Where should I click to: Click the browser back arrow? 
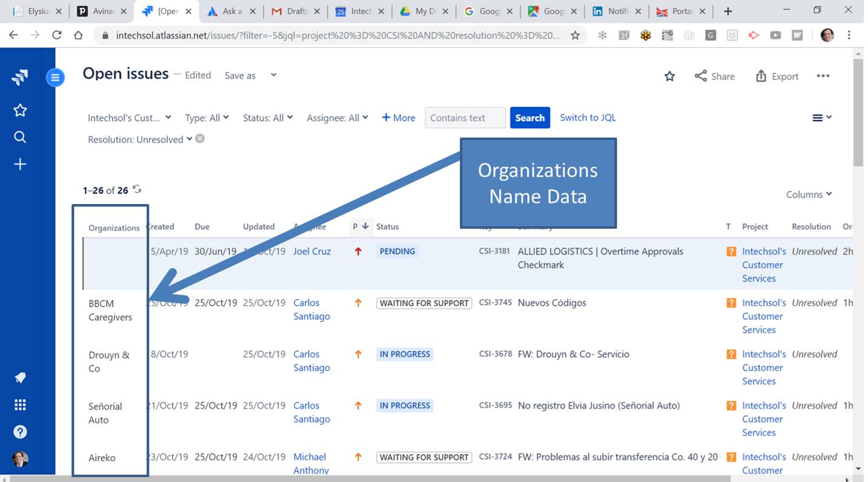pos(13,35)
